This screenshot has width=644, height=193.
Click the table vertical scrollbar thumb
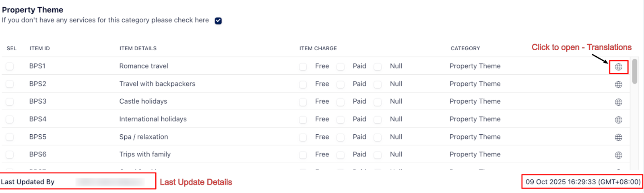coord(635,71)
